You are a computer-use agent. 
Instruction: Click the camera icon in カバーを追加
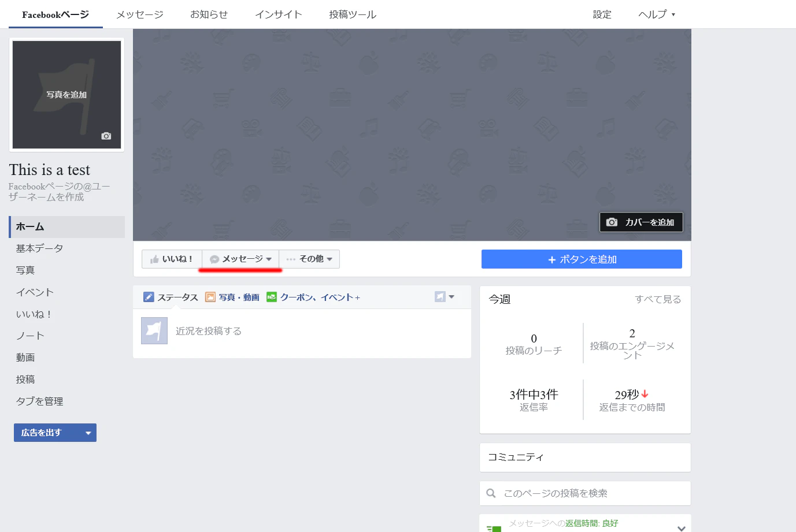tap(612, 222)
